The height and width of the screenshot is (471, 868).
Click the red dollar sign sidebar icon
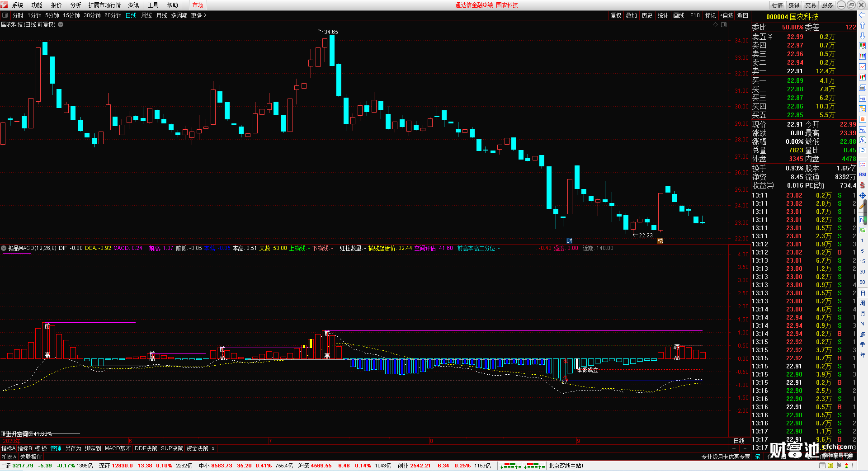click(x=863, y=185)
